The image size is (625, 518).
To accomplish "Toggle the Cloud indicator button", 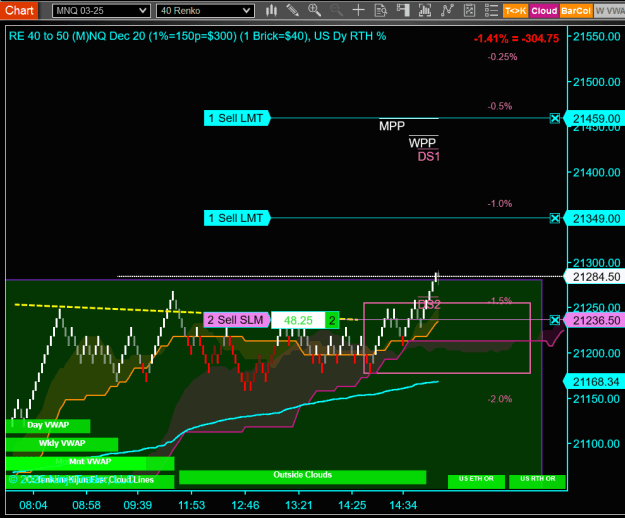I will coord(544,11).
